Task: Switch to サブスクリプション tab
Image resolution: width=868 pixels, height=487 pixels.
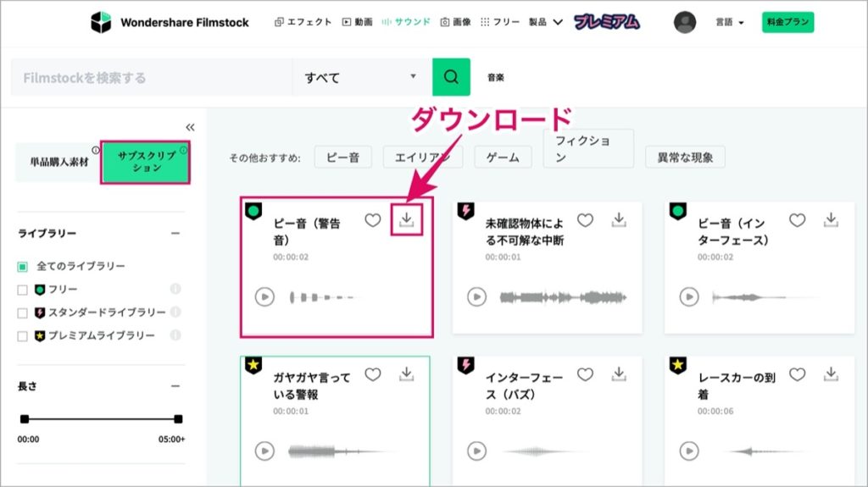Action: pyautogui.click(x=146, y=162)
